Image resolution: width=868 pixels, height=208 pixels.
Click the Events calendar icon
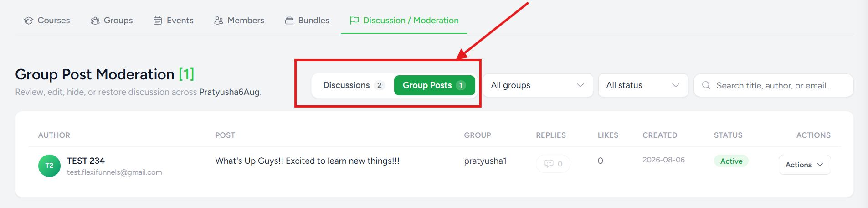(158, 21)
